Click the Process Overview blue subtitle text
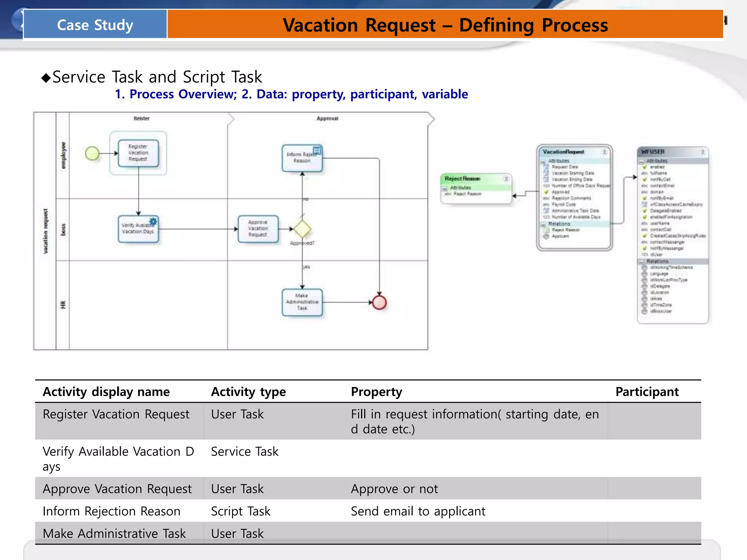This screenshot has width=747, height=560. coord(176,94)
